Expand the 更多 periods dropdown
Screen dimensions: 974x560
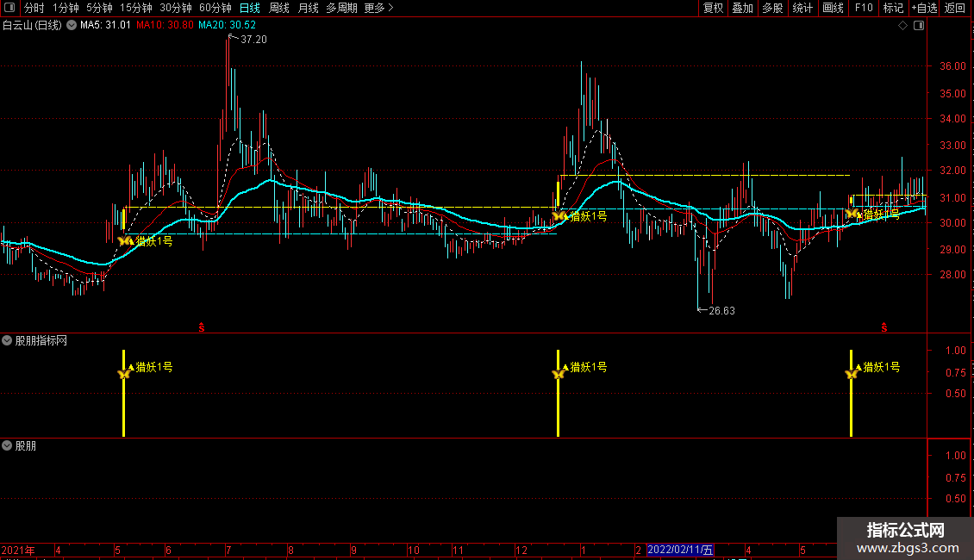click(378, 8)
